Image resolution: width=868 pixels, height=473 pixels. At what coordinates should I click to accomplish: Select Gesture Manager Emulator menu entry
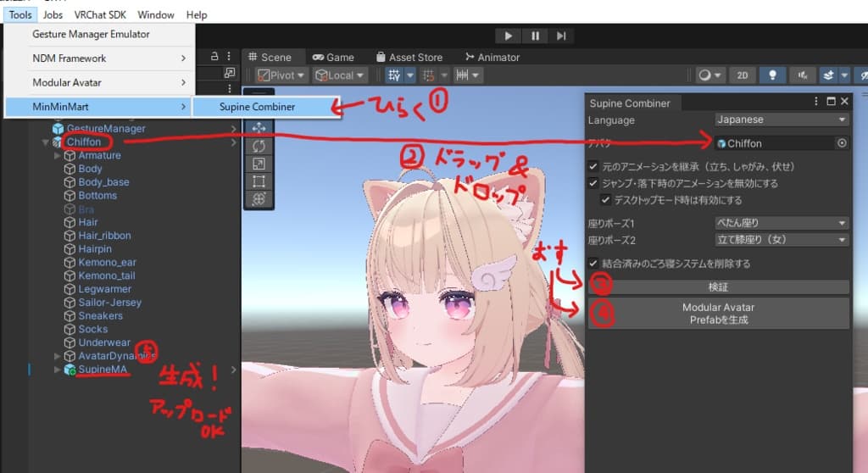[100, 35]
